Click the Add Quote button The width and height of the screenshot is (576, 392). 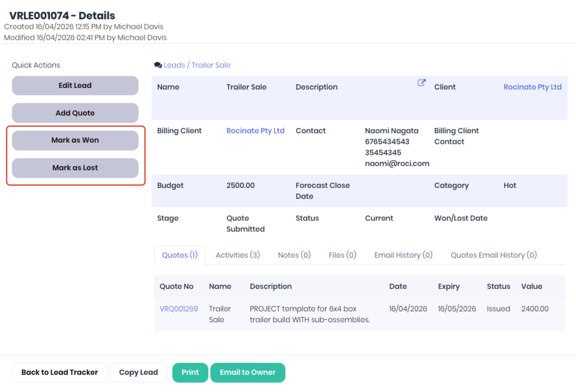click(x=75, y=113)
